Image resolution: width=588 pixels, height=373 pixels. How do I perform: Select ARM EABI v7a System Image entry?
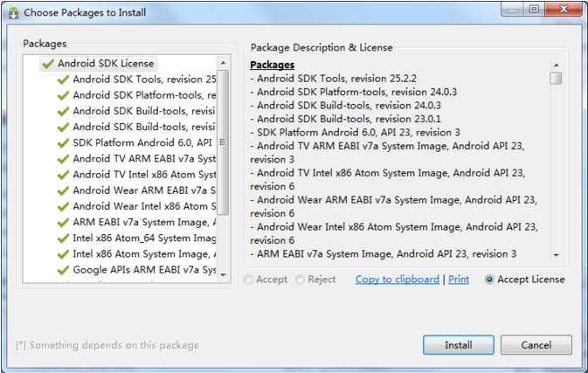[144, 222]
